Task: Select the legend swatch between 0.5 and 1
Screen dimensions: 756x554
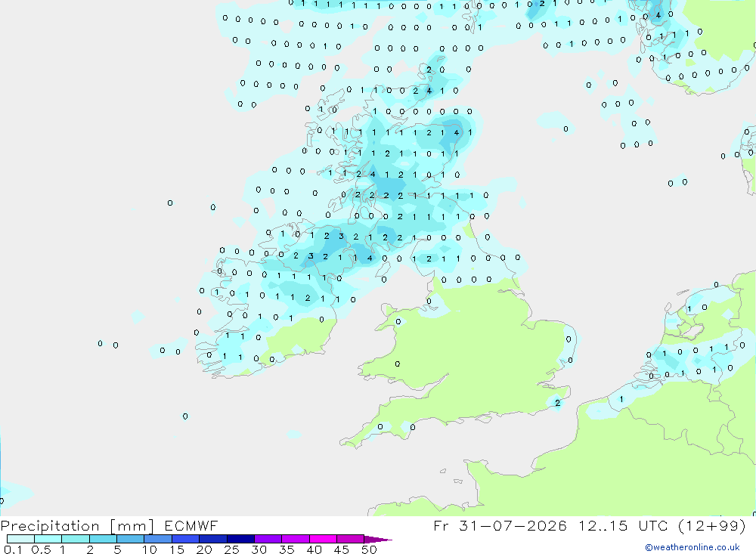Action: [48, 539]
